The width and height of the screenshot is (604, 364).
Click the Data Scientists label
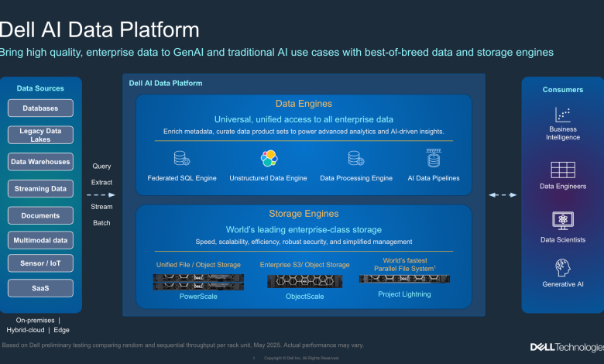563,240
